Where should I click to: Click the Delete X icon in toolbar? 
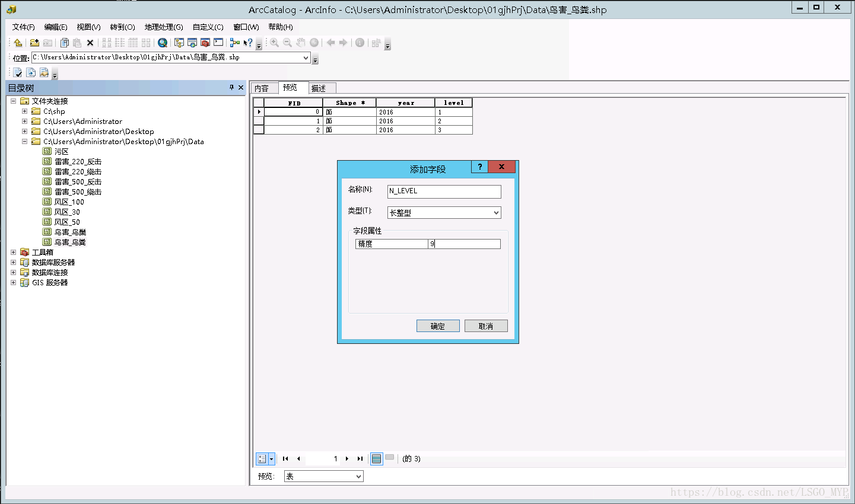90,43
